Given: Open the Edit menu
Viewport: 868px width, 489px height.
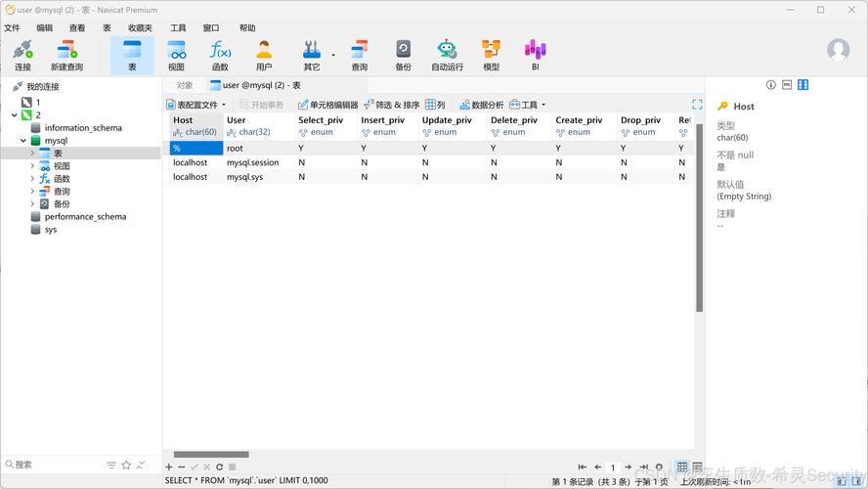Looking at the screenshot, I should click(44, 27).
